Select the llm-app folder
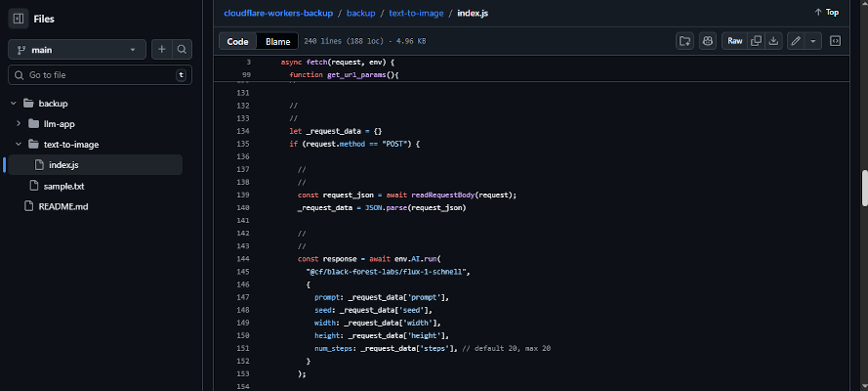This screenshot has height=391, width=868. pyautogui.click(x=59, y=124)
